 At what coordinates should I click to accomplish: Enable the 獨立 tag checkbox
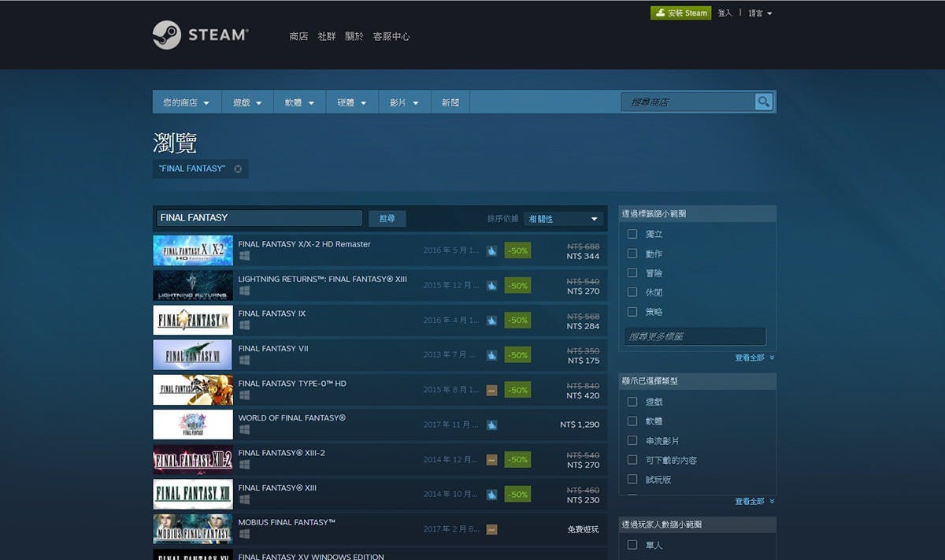pos(632,234)
